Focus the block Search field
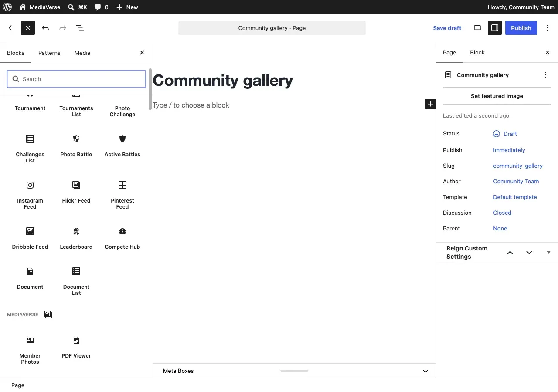558x392 pixels. (76, 79)
